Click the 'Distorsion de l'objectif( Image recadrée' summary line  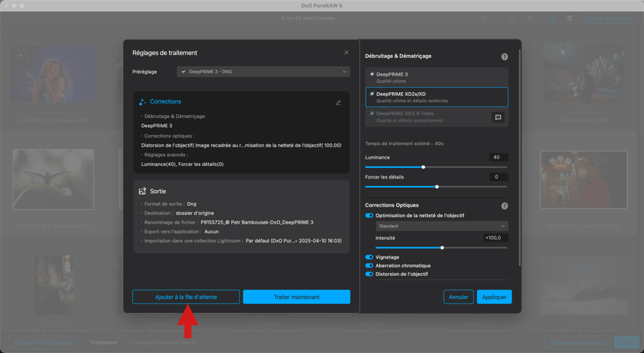coord(241,145)
